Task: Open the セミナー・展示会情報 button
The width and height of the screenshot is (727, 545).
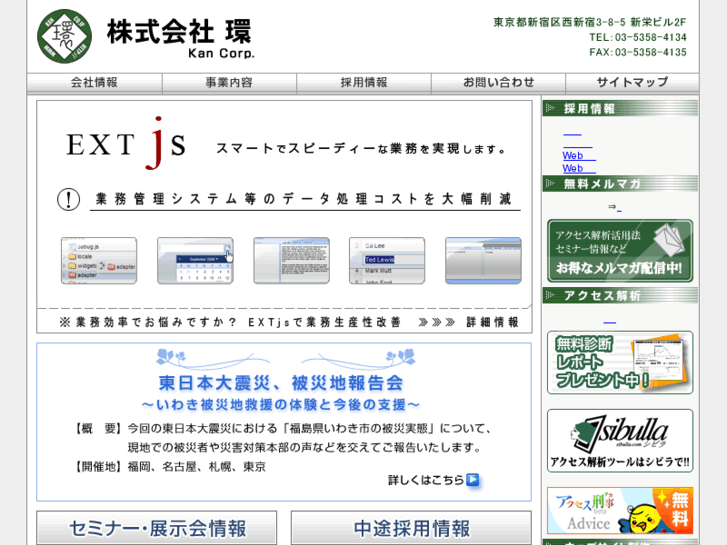Action: click(x=157, y=528)
